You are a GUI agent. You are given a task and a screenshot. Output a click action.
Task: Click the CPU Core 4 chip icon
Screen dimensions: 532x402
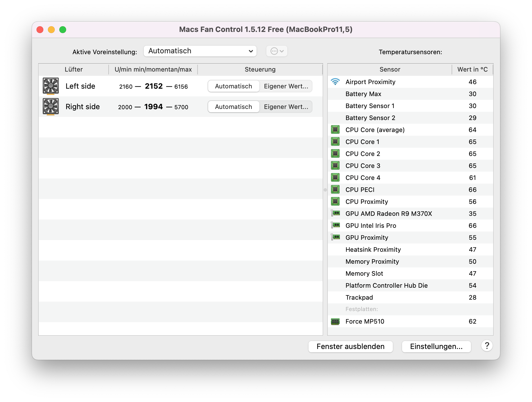(335, 178)
